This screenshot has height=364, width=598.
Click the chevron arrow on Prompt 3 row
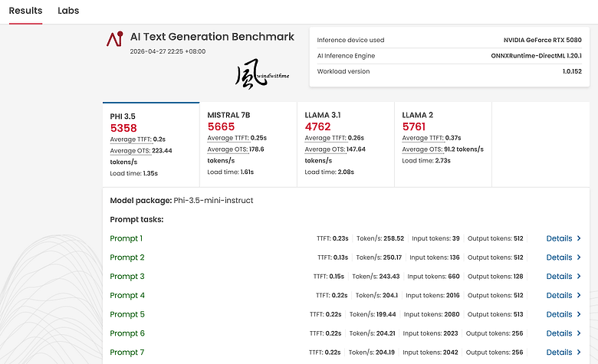click(x=579, y=277)
